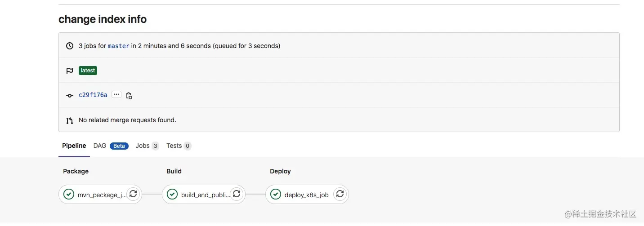Viewport: 644px width, 226px height.
Task: Click the clock duration icon
Action: point(70,46)
